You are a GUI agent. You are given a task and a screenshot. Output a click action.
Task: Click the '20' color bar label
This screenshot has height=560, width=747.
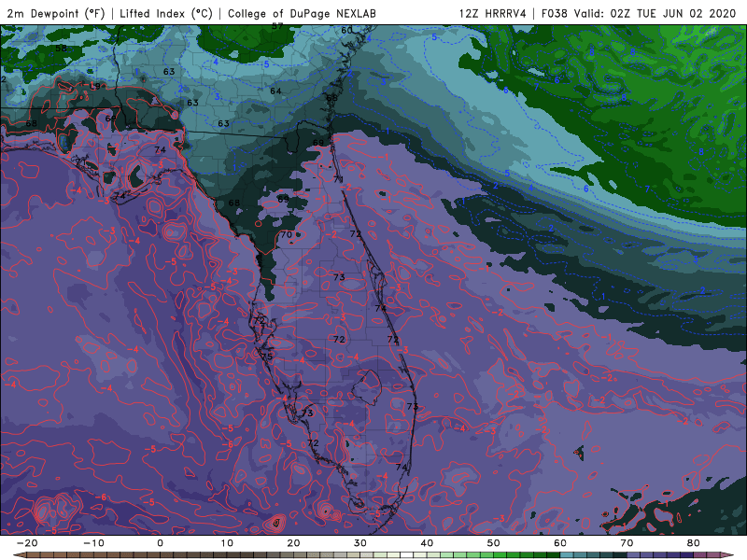click(x=293, y=543)
